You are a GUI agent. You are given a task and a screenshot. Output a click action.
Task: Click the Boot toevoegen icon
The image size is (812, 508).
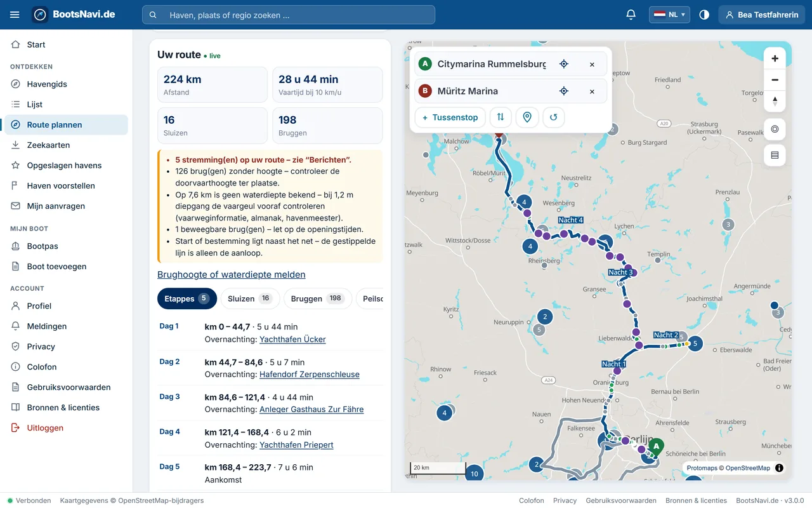tap(16, 266)
